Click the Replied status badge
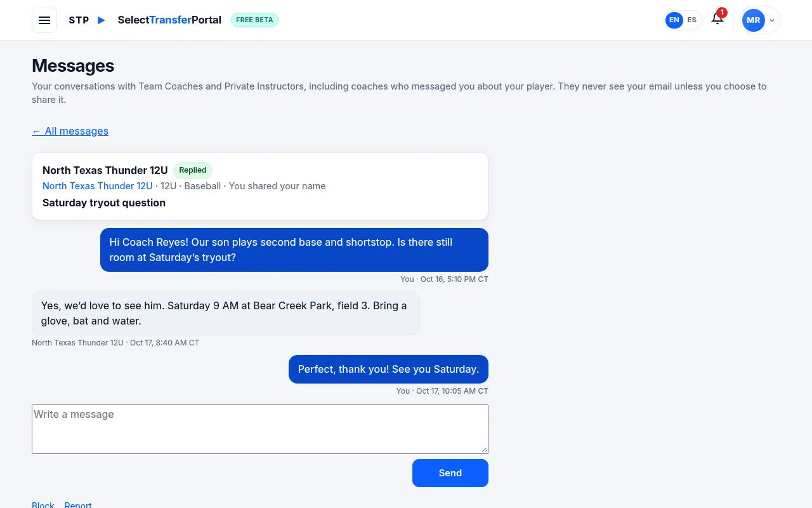Viewport: 812px width, 508px height. [193, 170]
